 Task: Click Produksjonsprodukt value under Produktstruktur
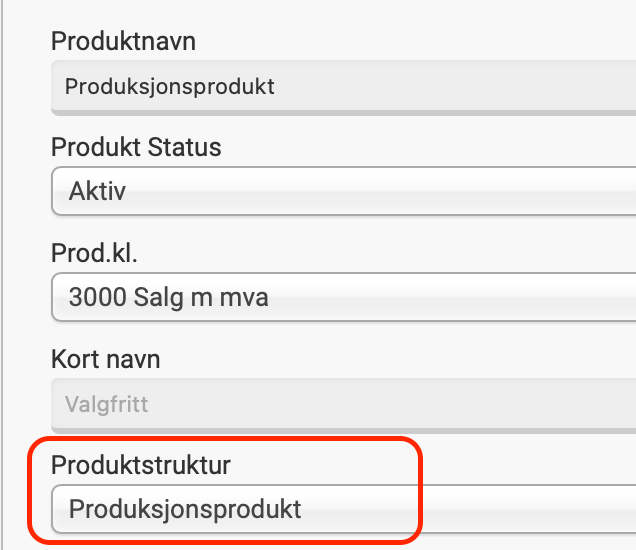coord(185,509)
